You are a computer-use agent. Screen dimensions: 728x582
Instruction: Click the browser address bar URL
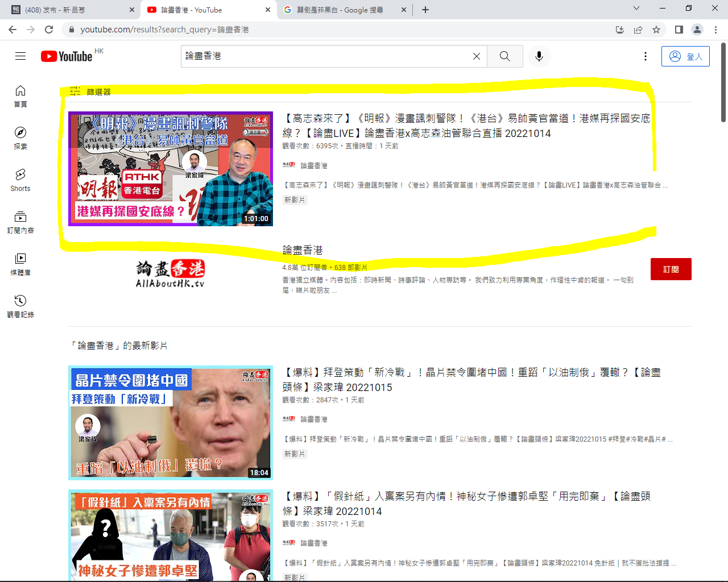click(165, 30)
